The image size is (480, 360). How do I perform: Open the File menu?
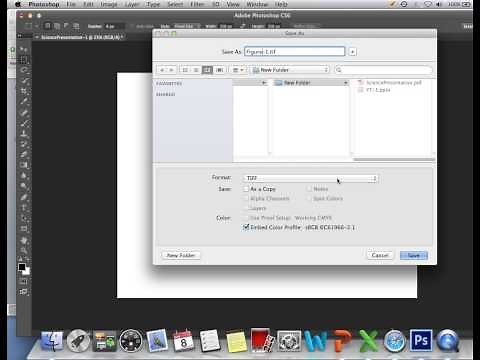[71, 4]
